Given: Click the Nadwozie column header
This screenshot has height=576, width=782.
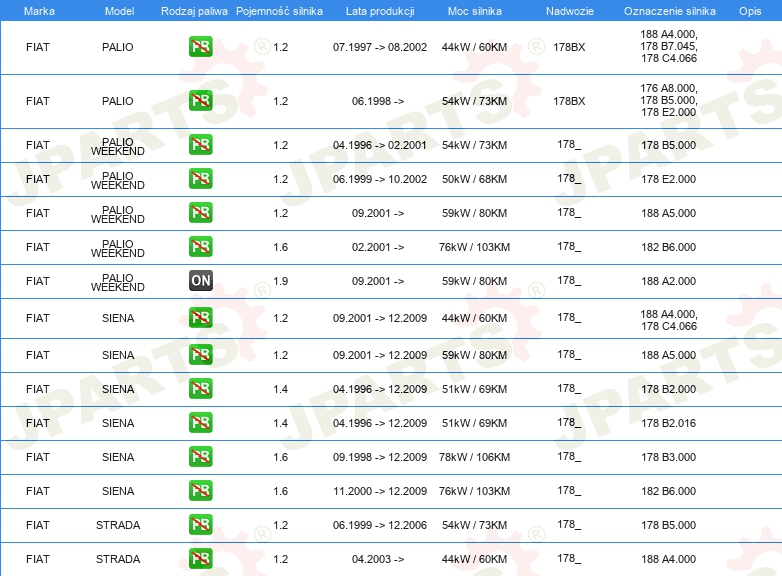Looking at the screenshot, I should tap(570, 11).
